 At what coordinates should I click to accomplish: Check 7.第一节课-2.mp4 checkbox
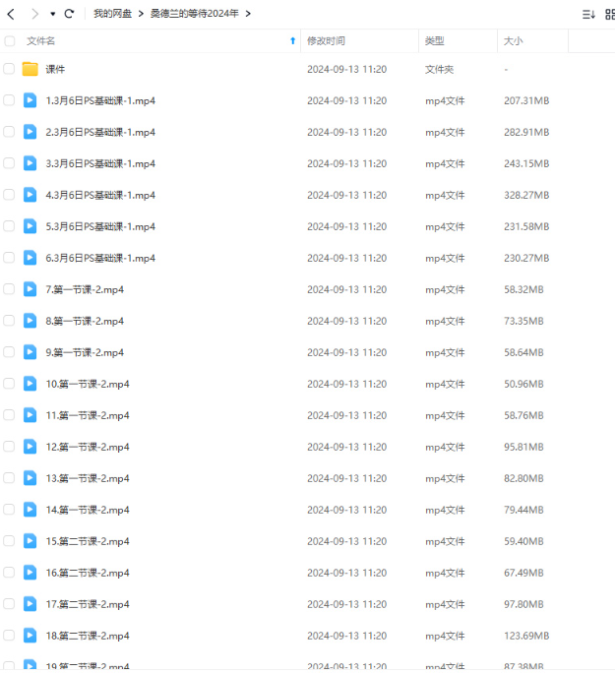[9, 289]
